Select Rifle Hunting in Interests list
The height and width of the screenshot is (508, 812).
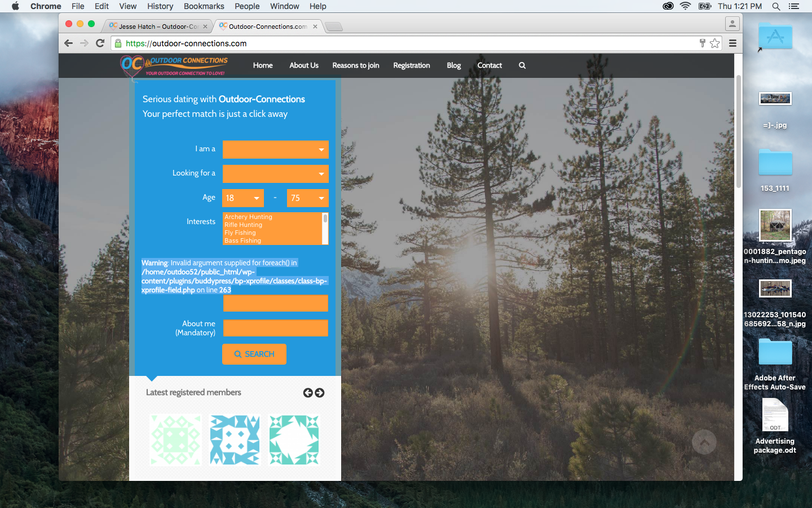244,225
